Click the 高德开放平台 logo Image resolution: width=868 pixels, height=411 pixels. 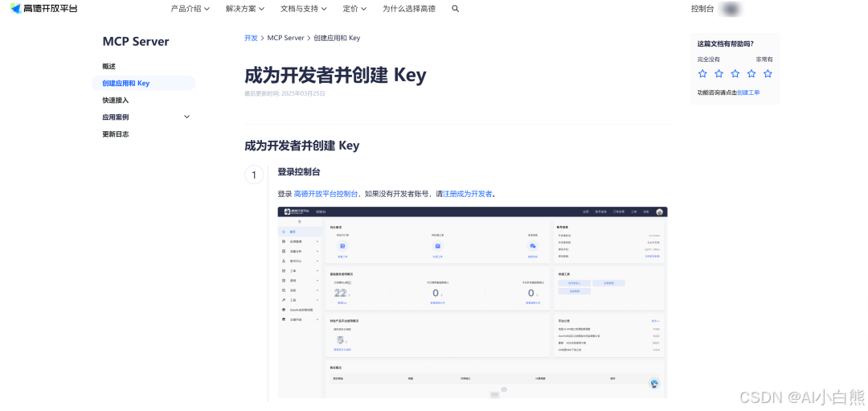(x=44, y=8)
